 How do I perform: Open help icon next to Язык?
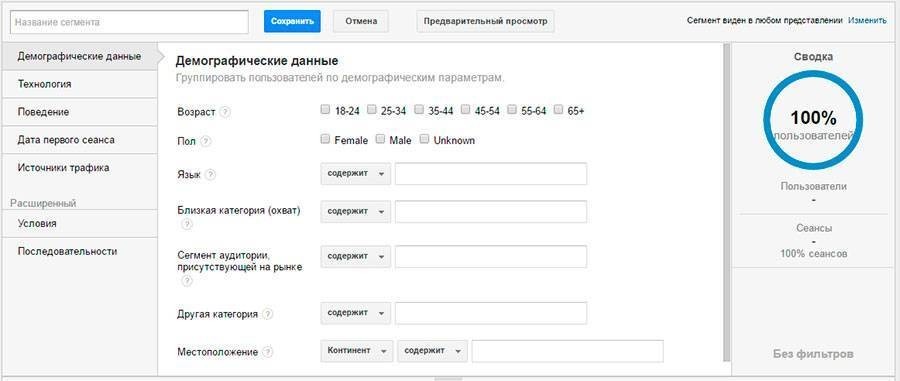point(211,175)
